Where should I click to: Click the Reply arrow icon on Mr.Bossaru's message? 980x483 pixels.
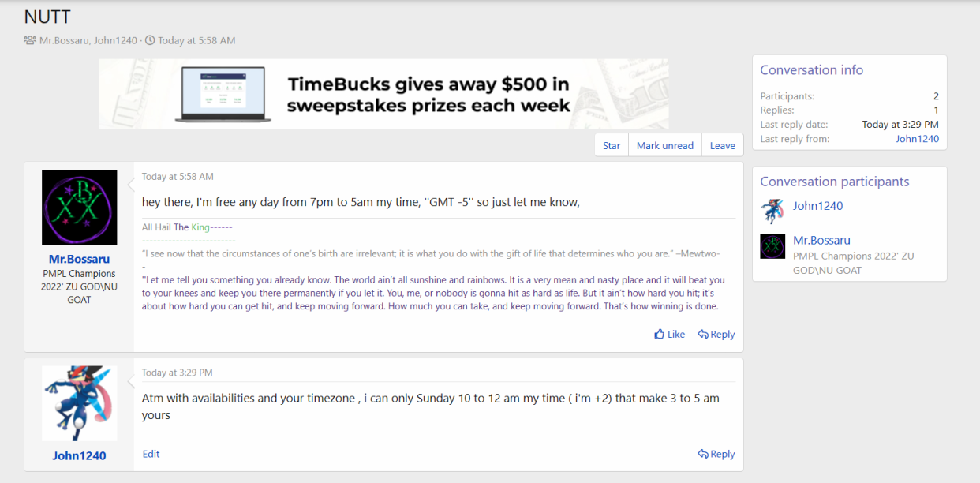(x=703, y=335)
